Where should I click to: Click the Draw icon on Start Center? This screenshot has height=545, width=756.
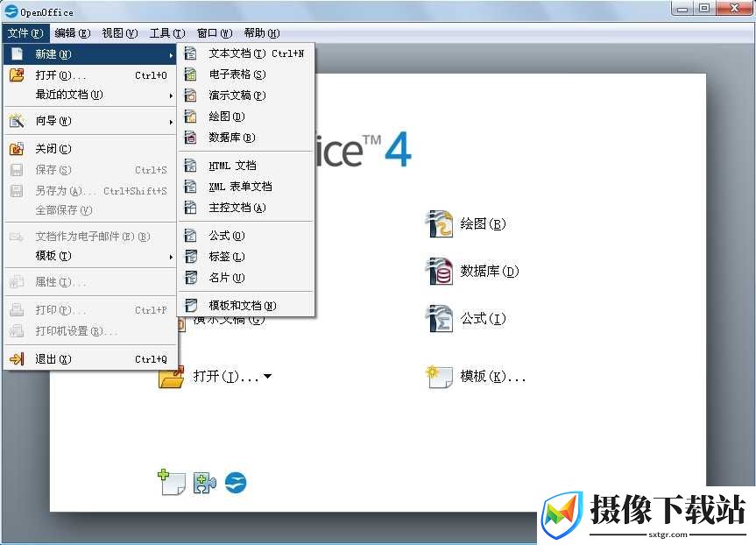(439, 223)
